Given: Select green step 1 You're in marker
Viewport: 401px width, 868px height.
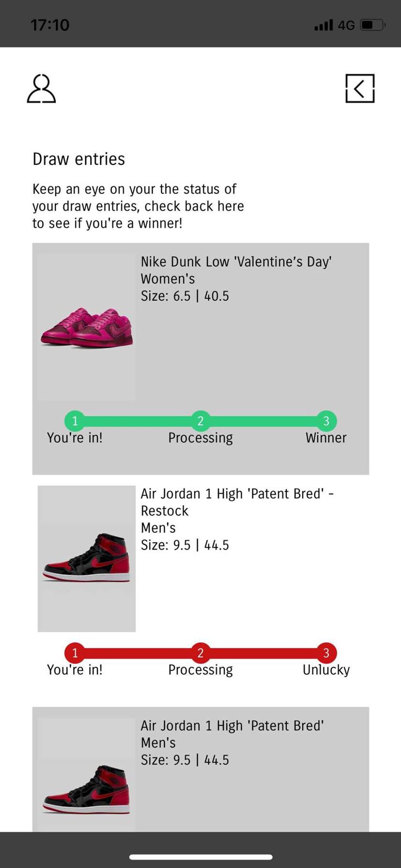Looking at the screenshot, I should coord(75,421).
